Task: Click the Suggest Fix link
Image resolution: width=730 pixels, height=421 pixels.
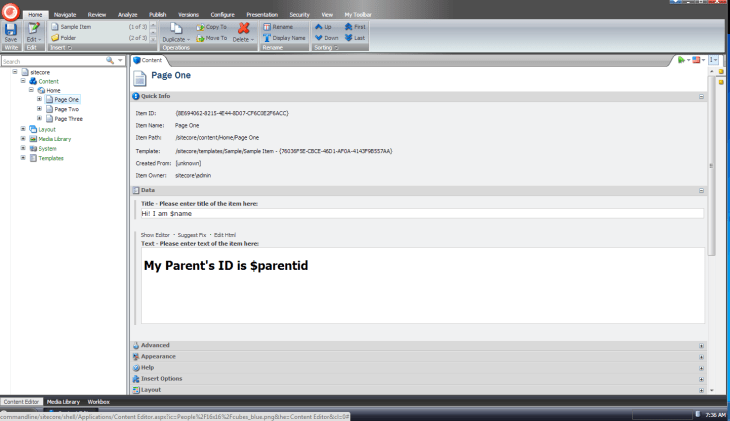Action: pos(192,234)
